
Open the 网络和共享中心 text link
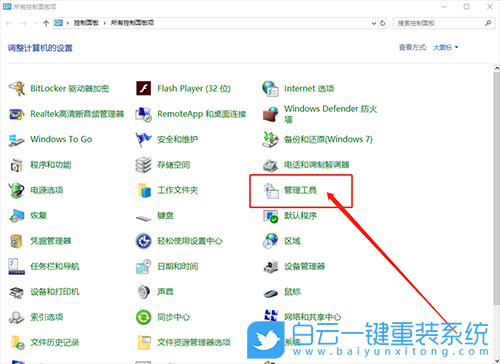point(313,317)
